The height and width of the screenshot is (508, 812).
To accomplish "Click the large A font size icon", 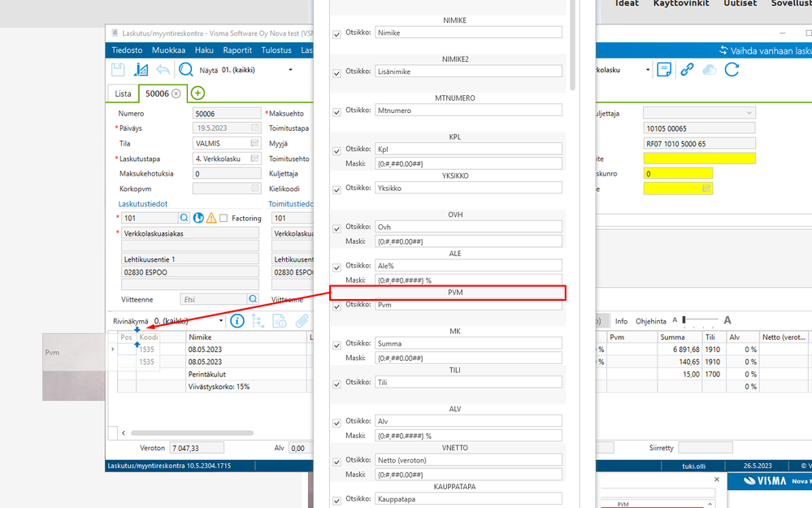I will click(x=727, y=320).
